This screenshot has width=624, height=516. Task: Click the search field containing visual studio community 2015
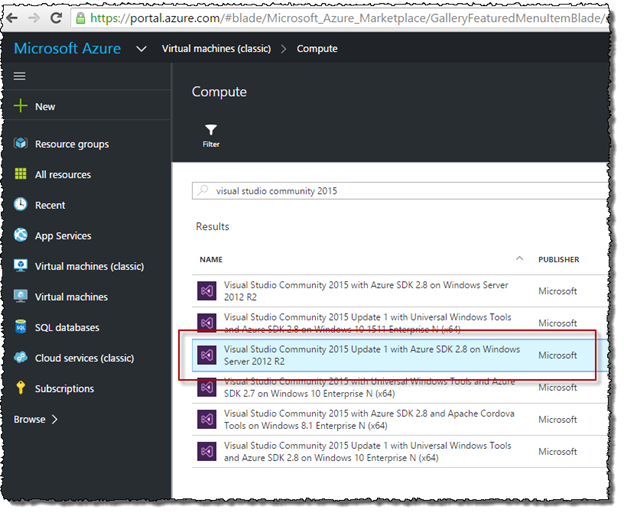tap(400, 191)
